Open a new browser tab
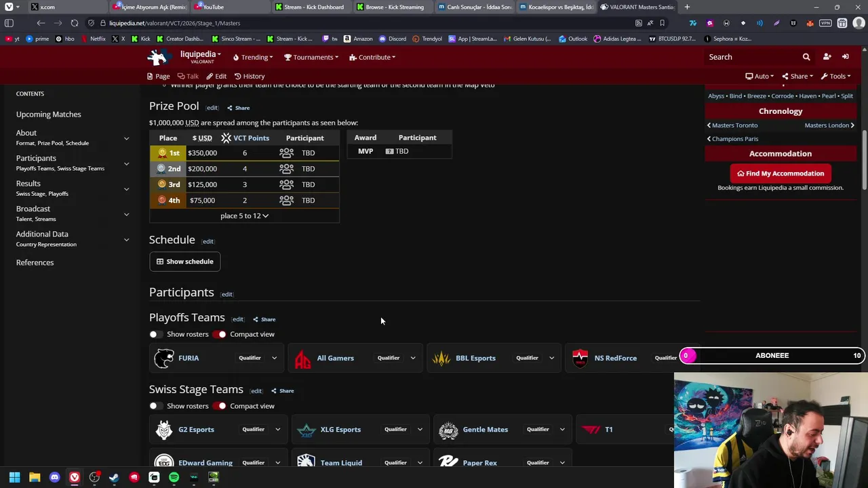The height and width of the screenshot is (488, 868). (687, 7)
